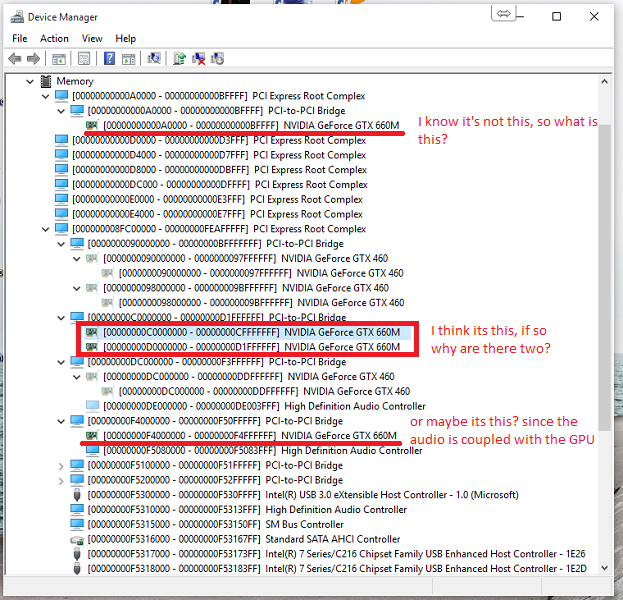Click icon of Audio Controller at 00000000F5310000
623x600 pixels.
coord(77,509)
